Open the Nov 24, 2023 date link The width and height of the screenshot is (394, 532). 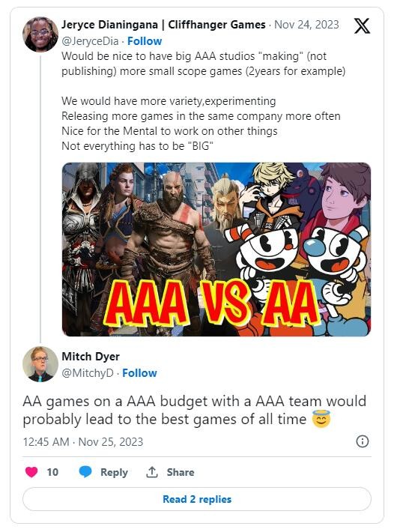click(x=306, y=25)
